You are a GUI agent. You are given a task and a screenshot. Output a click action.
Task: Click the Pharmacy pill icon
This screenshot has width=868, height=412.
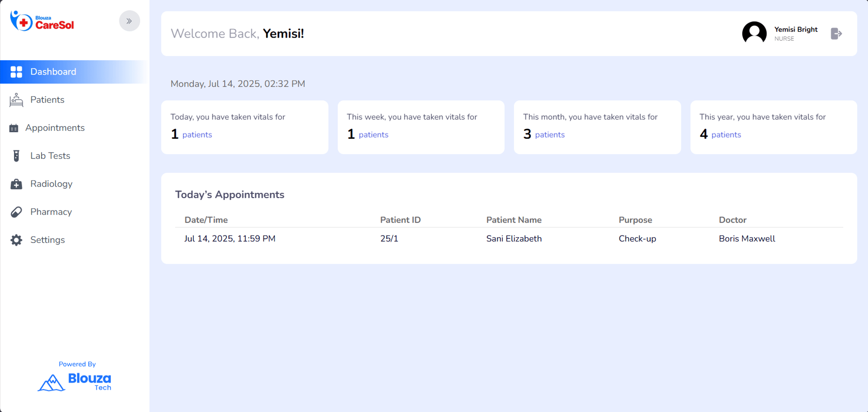[16, 212]
